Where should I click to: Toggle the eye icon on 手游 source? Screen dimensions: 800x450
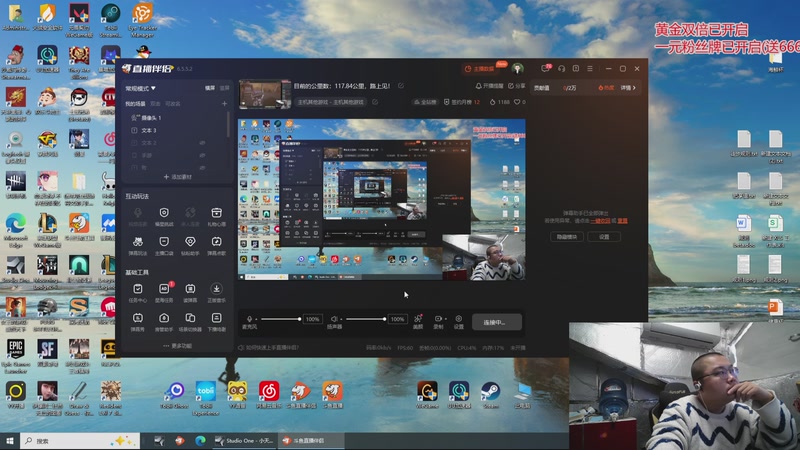(x=203, y=155)
